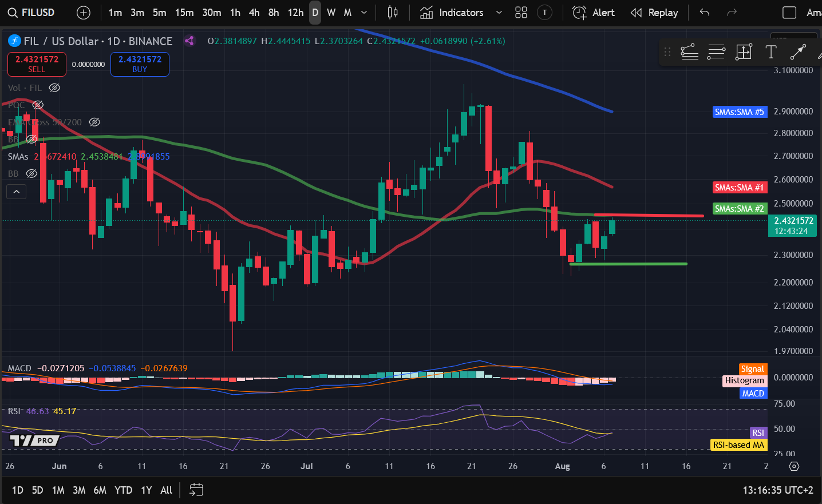Show the hidden POC indicator

38,105
